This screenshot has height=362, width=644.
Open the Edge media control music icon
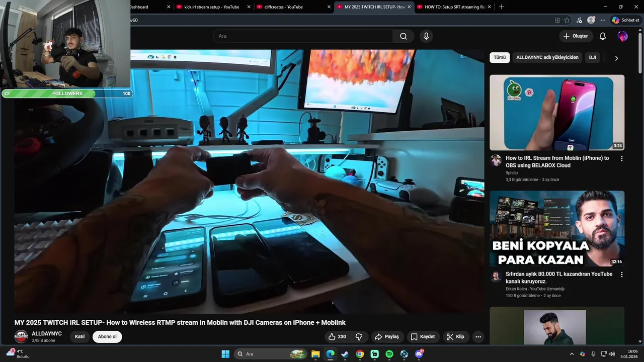coord(579,20)
